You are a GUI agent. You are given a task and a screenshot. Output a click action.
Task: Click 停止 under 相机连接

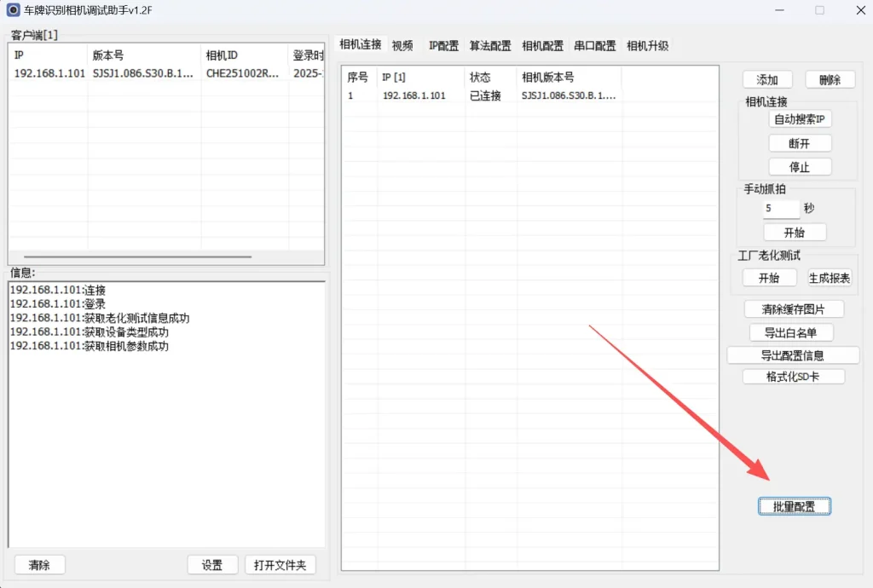pyautogui.click(x=800, y=166)
